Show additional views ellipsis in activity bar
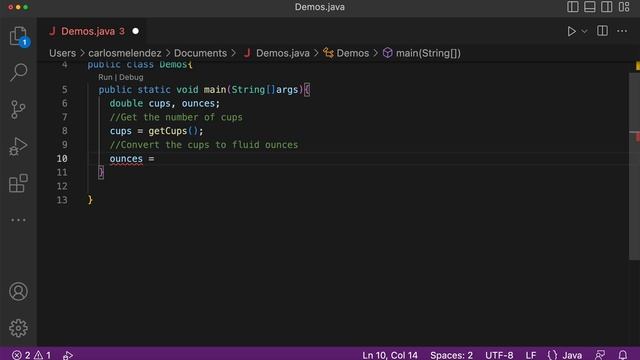Viewport: 640px width, 360px height. (18, 220)
